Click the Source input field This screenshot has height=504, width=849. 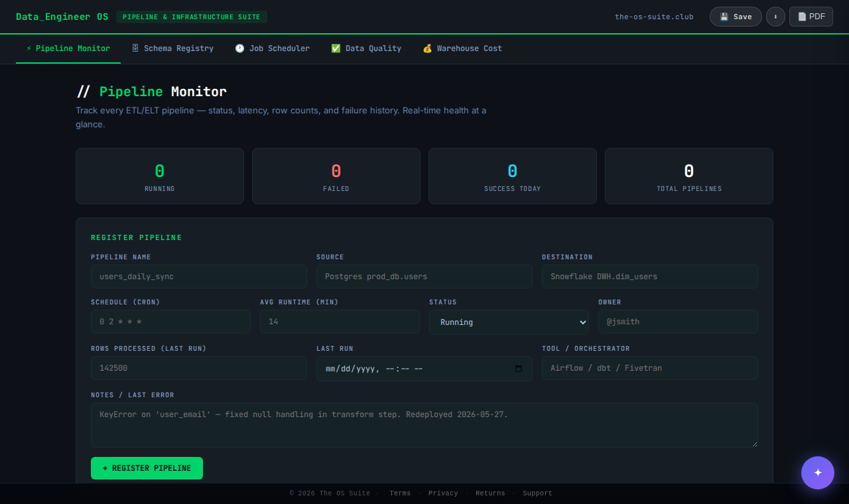pos(424,277)
